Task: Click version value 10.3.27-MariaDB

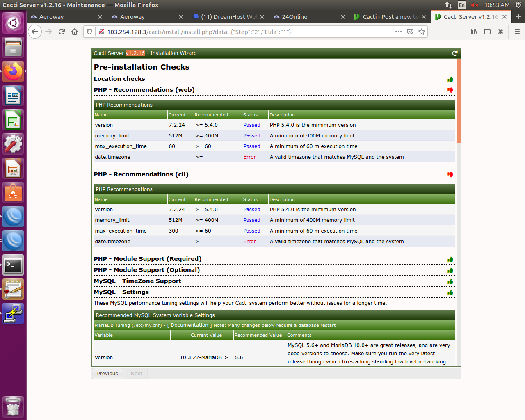Action: pyautogui.click(x=201, y=358)
